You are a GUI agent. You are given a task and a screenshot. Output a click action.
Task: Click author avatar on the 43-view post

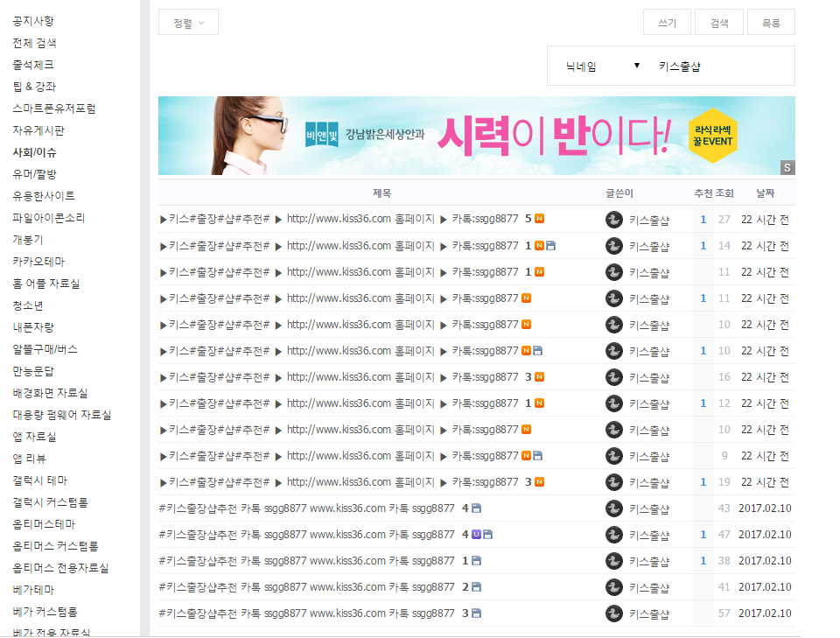614,508
